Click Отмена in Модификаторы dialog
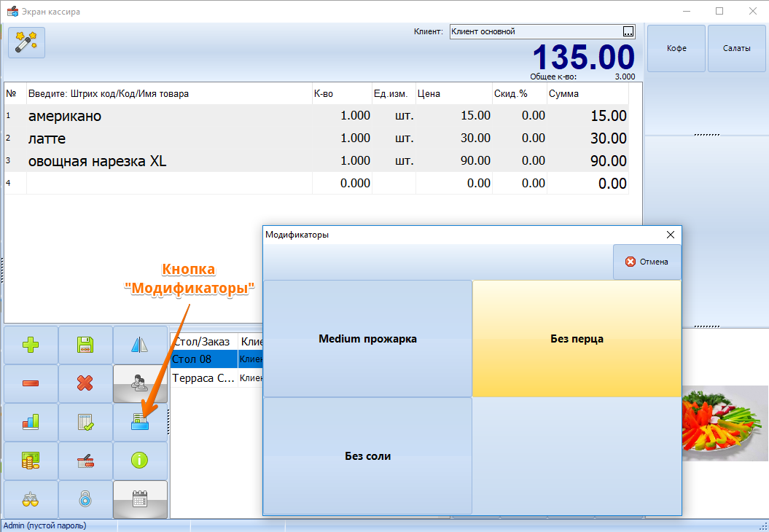 pos(647,262)
